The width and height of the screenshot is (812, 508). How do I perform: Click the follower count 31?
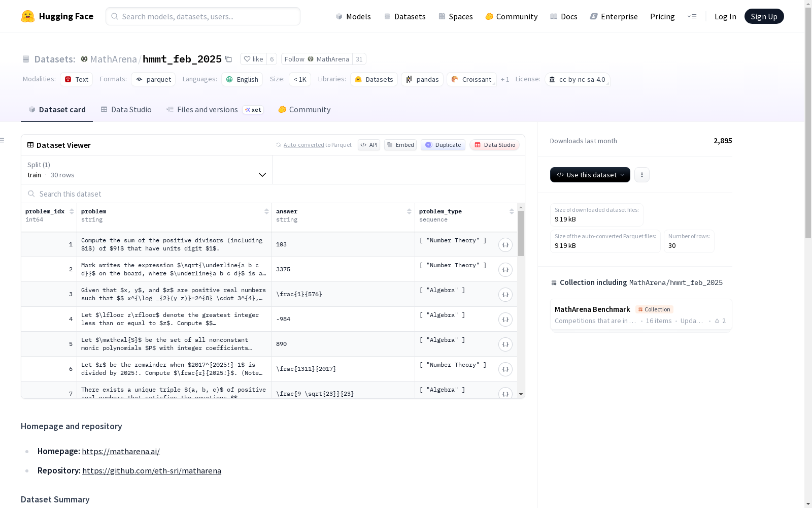point(359,59)
